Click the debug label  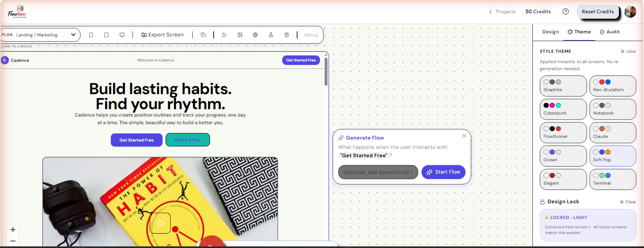(x=311, y=35)
